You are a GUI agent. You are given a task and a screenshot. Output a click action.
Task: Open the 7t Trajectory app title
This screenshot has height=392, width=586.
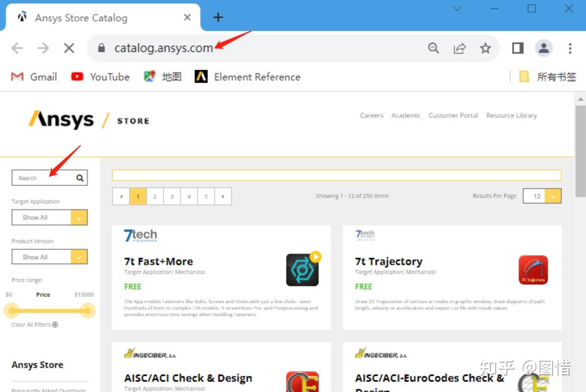pos(389,261)
